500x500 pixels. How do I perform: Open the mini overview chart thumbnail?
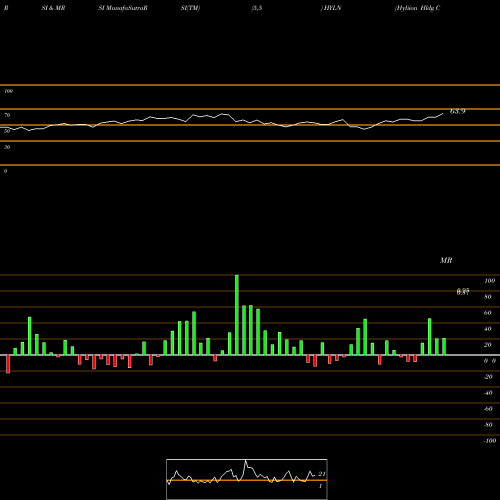(x=247, y=479)
